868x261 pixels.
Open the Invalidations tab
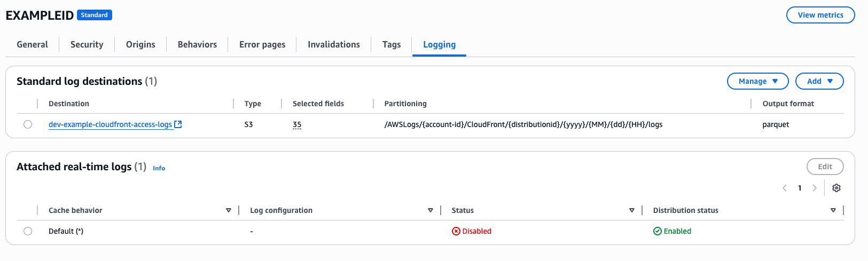pyautogui.click(x=333, y=44)
